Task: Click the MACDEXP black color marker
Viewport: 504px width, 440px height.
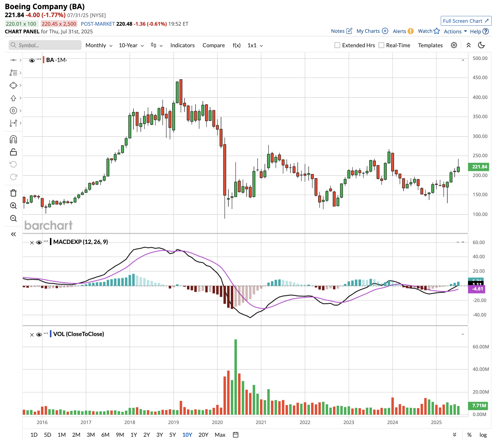Action: pyautogui.click(x=51, y=242)
